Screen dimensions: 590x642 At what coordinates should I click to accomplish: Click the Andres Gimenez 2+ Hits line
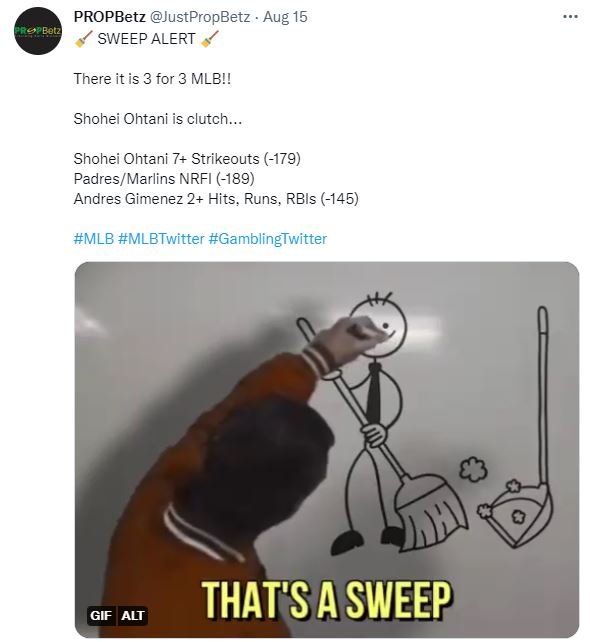click(216, 199)
